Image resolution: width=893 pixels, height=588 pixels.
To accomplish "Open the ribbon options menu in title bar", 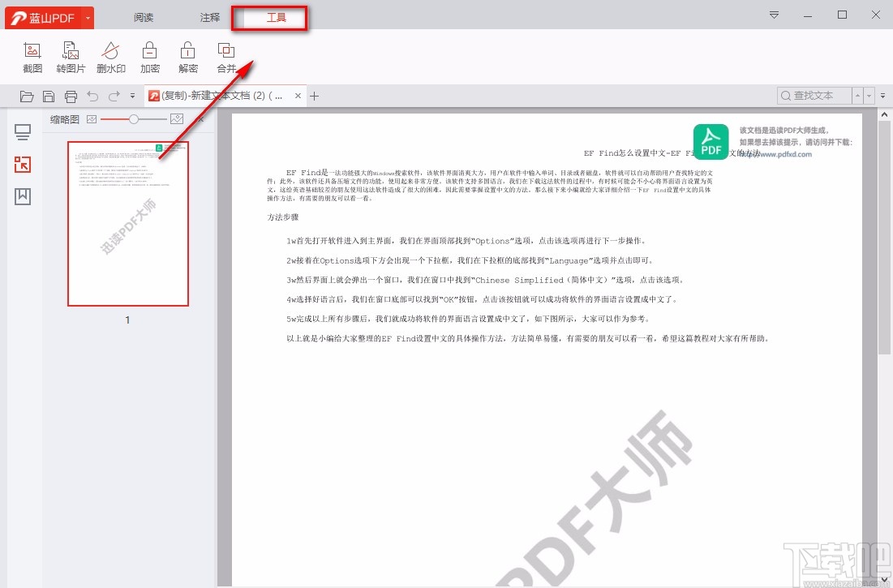I will coord(774,15).
